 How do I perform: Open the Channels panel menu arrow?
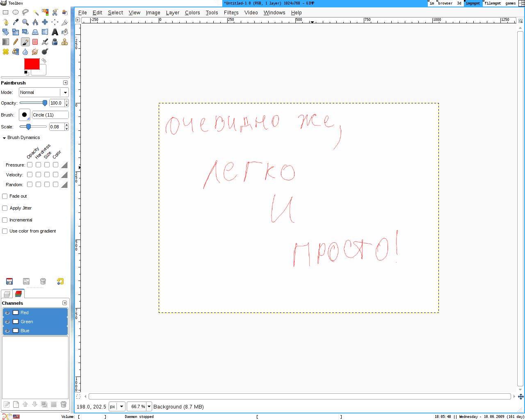[x=64, y=303]
